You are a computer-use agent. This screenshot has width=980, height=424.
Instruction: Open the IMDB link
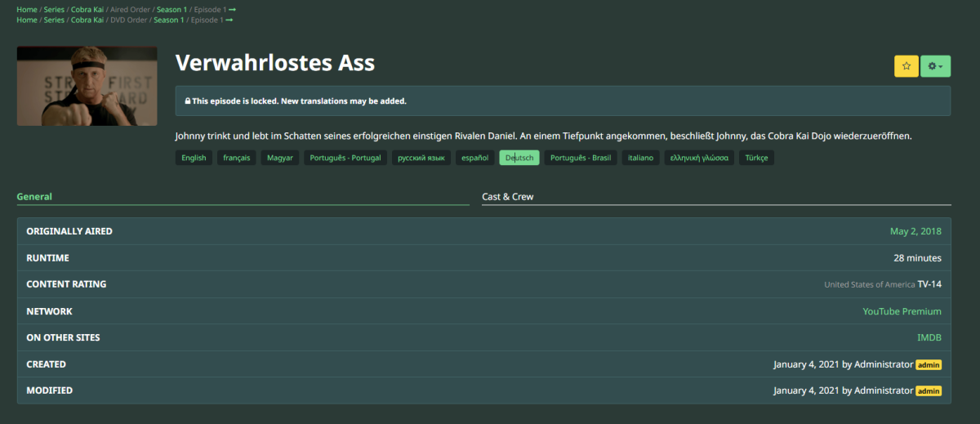point(929,337)
